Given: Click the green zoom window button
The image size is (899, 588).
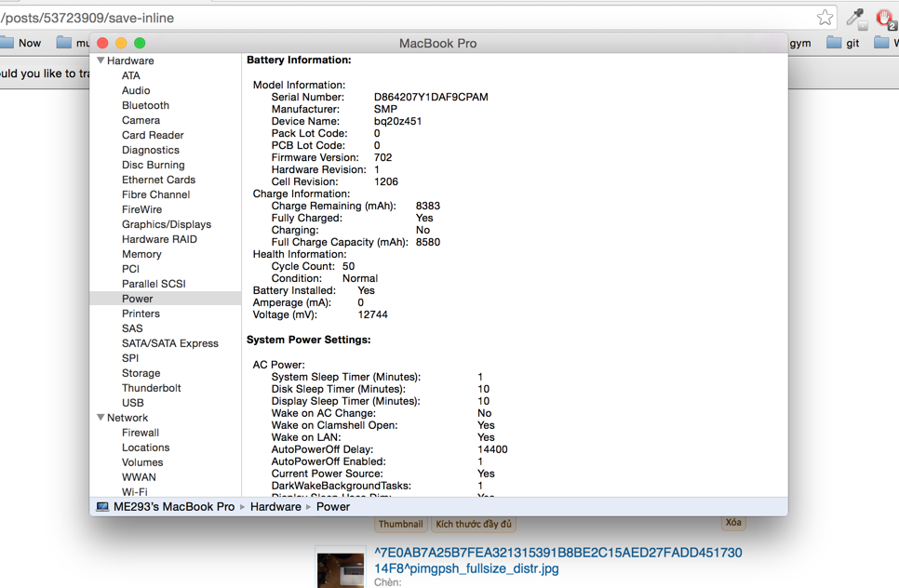Looking at the screenshot, I should (x=140, y=43).
